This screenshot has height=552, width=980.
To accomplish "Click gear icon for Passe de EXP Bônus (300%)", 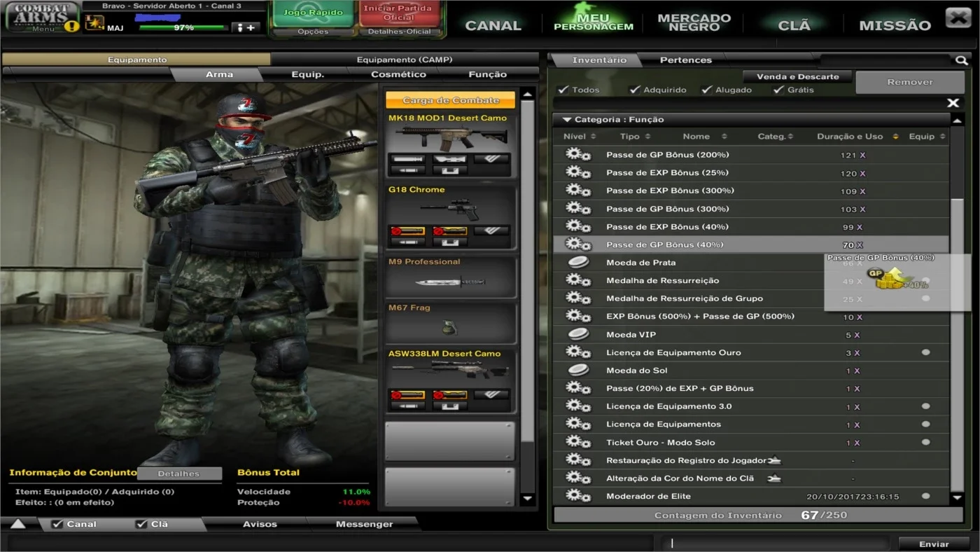I will point(578,191).
